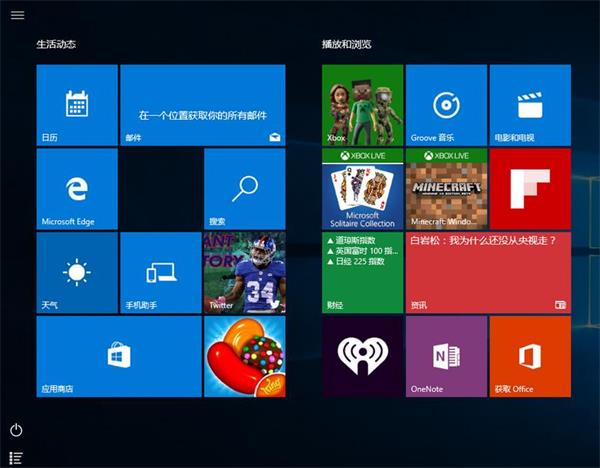Open the 电影和电视 tile
The image size is (600, 468).
pos(530,105)
